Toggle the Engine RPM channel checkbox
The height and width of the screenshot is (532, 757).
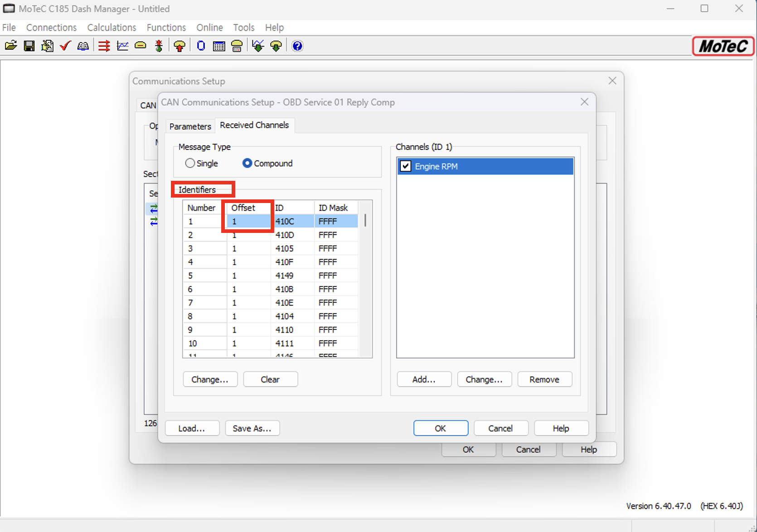pos(406,166)
